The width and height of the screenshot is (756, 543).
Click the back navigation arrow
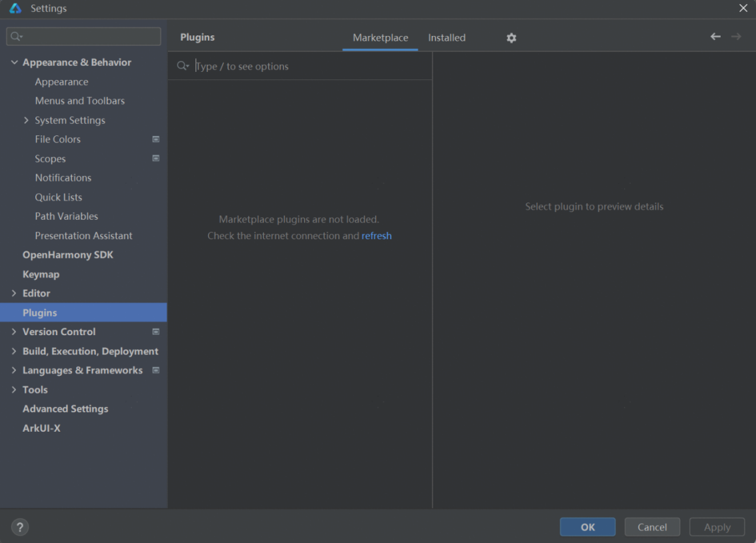(x=715, y=37)
